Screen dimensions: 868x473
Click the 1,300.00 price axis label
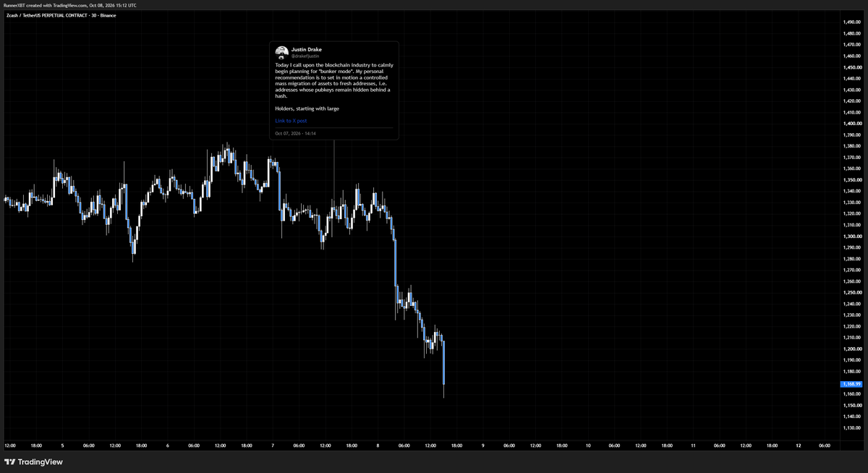click(x=851, y=236)
